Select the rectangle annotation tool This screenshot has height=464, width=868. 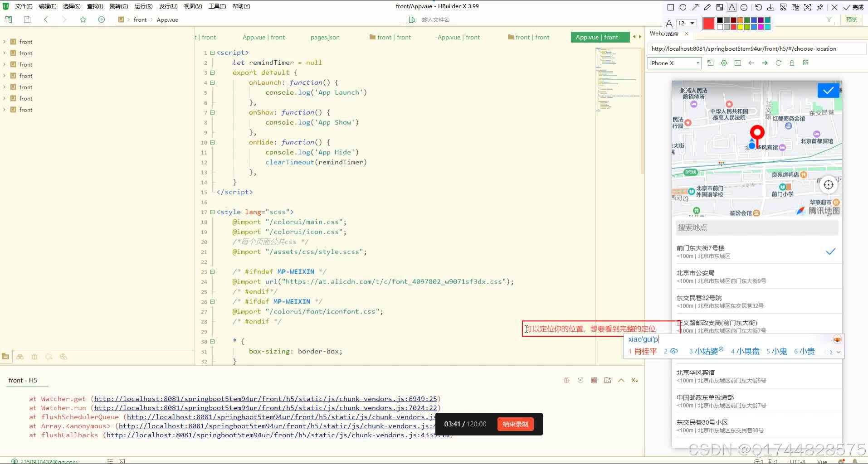(x=671, y=7)
